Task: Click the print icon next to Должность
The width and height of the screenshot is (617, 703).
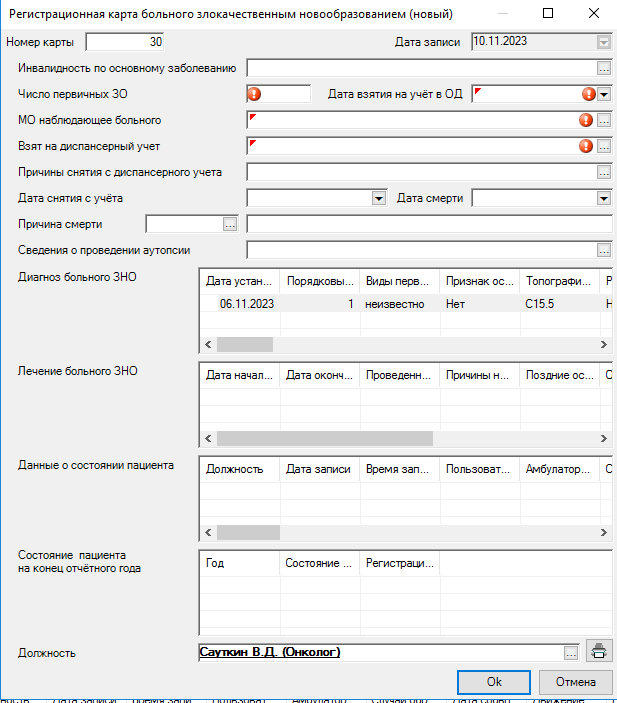Action: [599, 651]
